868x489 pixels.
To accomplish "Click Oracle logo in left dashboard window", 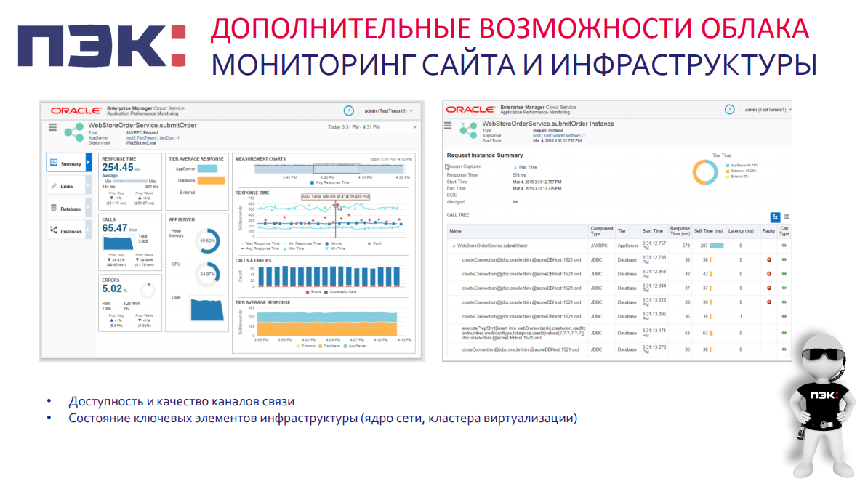I will pos(76,110).
